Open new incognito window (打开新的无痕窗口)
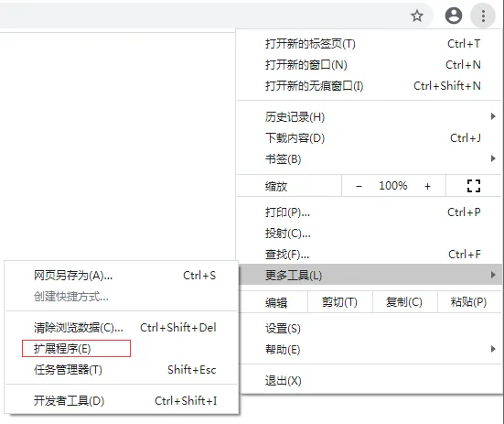The height and width of the screenshot is (424, 504). [369, 86]
